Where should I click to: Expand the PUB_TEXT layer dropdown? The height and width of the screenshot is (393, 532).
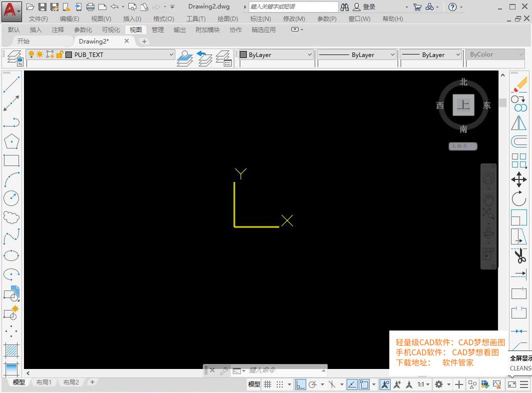171,54
